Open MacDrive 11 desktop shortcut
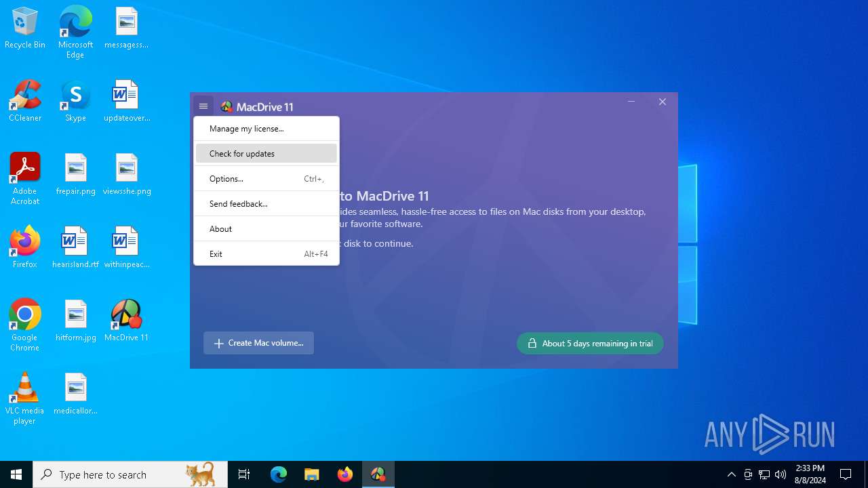Screen dimensions: 868x488 click(x=126, y=321)
